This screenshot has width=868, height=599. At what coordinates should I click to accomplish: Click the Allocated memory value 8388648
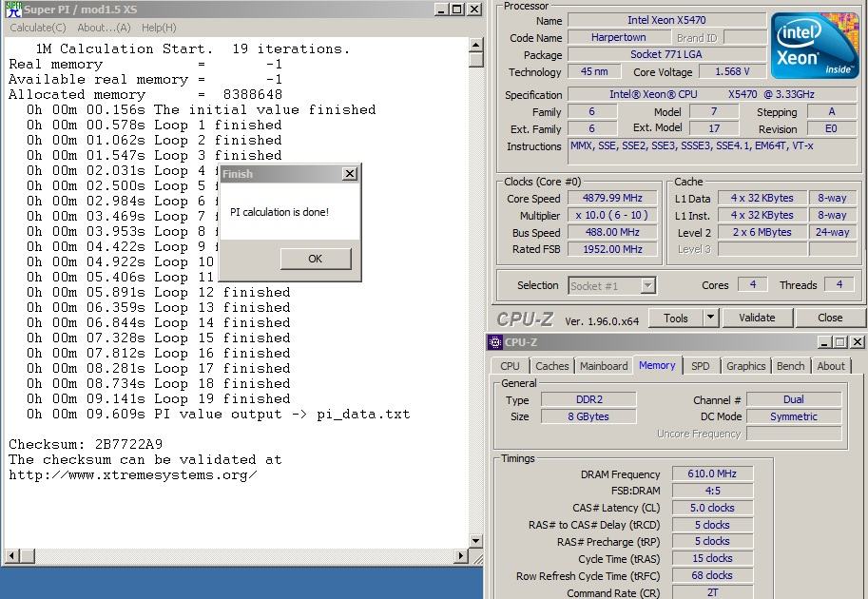(253, 95)
